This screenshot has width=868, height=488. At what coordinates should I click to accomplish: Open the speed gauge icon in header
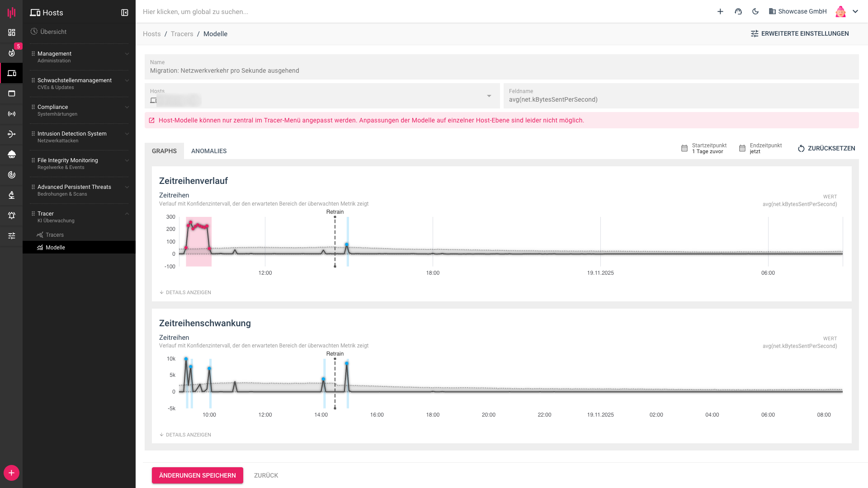click(x=738, y=12)
